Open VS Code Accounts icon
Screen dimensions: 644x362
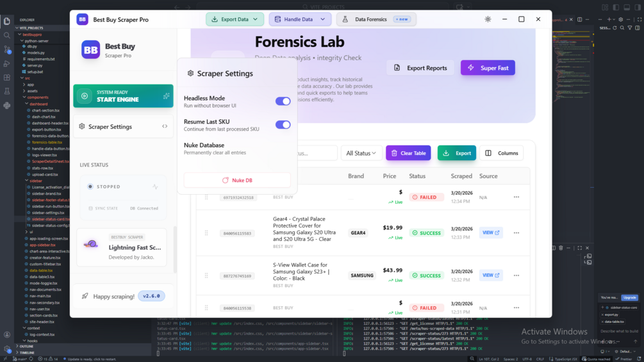click(x=7, y=334)
